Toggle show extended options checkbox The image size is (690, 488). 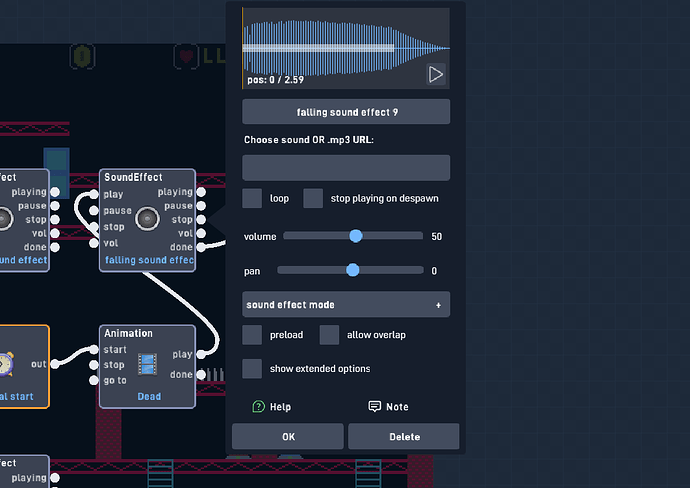(x=252, y=369)
